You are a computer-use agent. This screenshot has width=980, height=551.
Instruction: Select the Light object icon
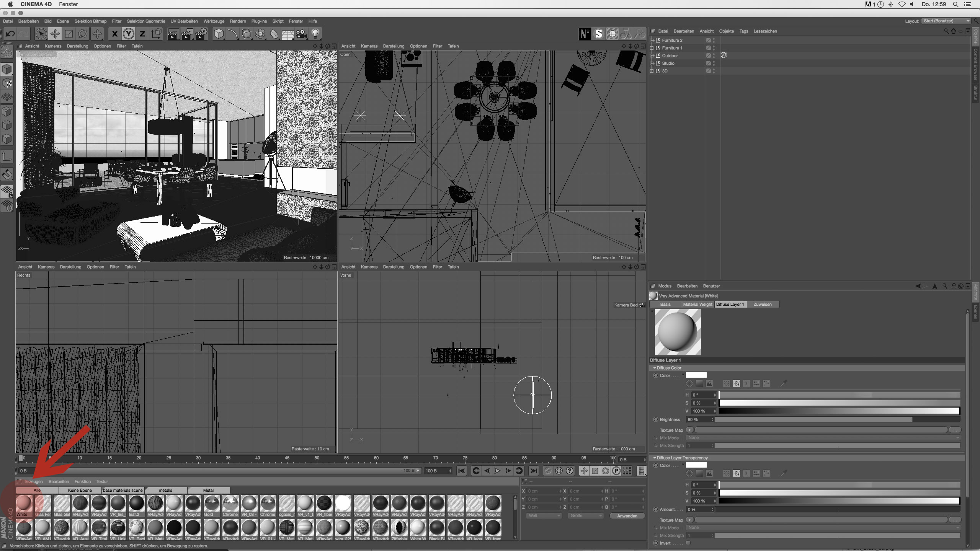(315, 34)
